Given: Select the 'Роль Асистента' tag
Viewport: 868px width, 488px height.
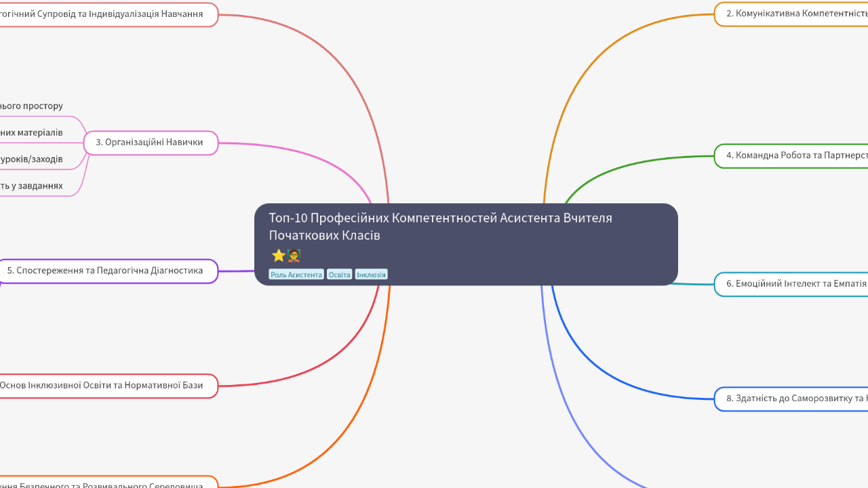Looking at the screenshot, I should [296, 274].
